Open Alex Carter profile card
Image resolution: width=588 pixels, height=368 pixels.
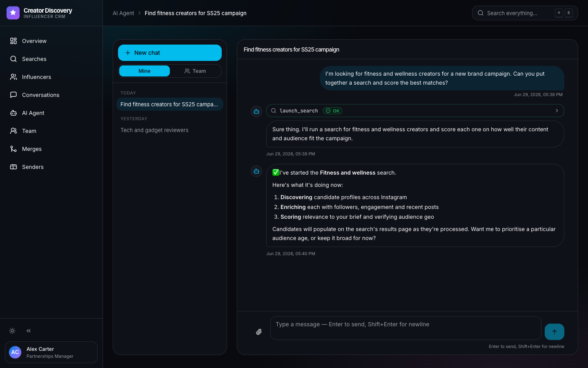point(51,352)
